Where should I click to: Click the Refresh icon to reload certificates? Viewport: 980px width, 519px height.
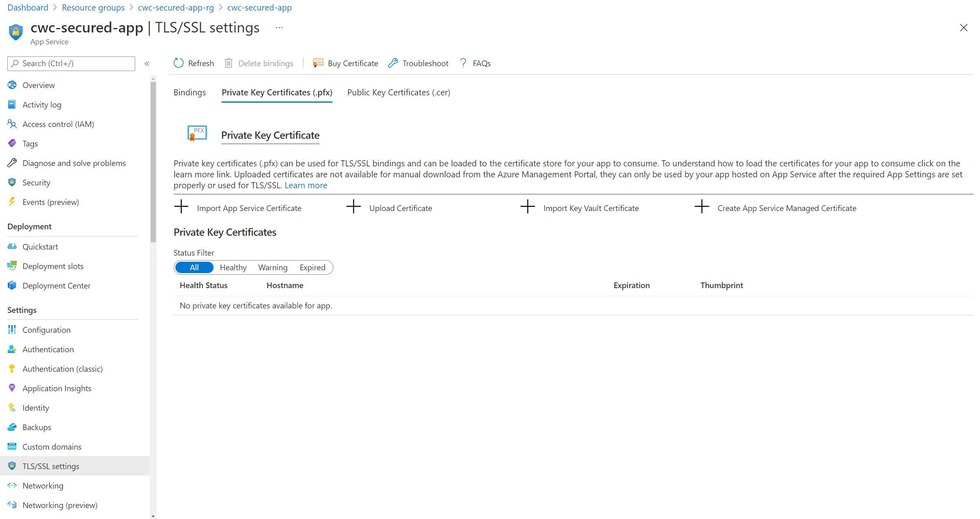click(x=179, y=63)
